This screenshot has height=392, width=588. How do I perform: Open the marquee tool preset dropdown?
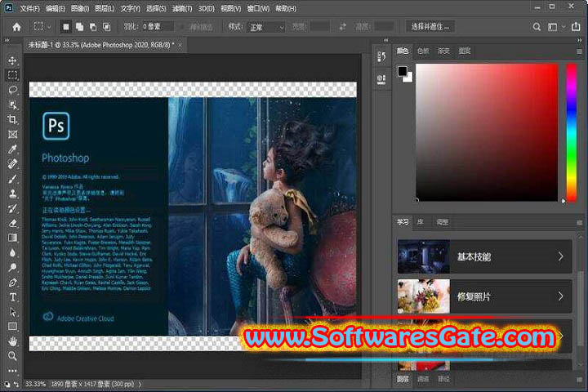point(49,27)
